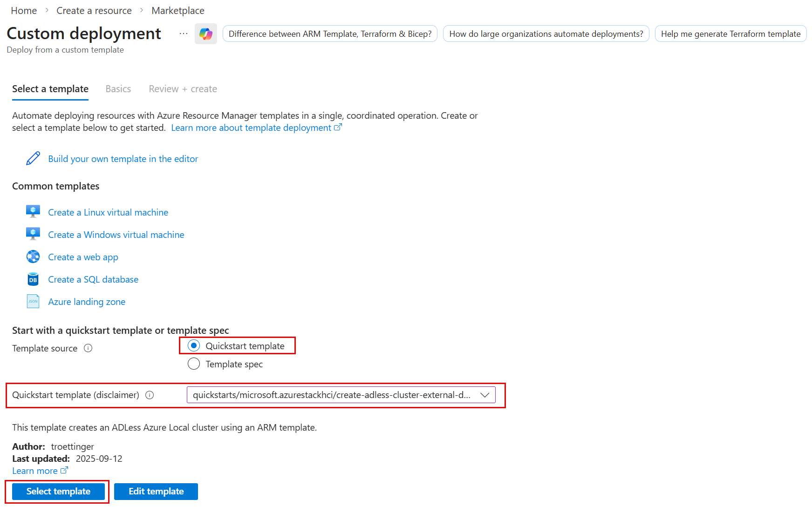
Task: Select the Quickstart template radio button
Action: pyautogui.click(x=194, y=345)
